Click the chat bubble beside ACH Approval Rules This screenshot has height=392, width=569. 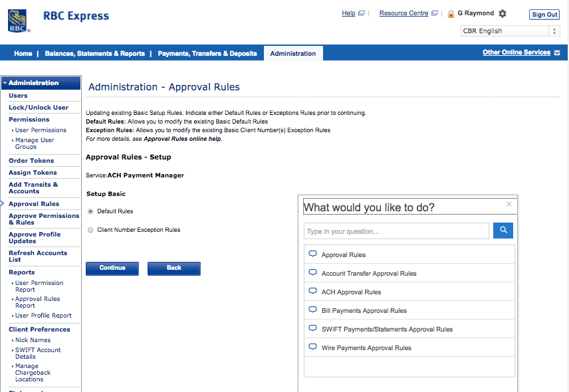click(312, 291)
